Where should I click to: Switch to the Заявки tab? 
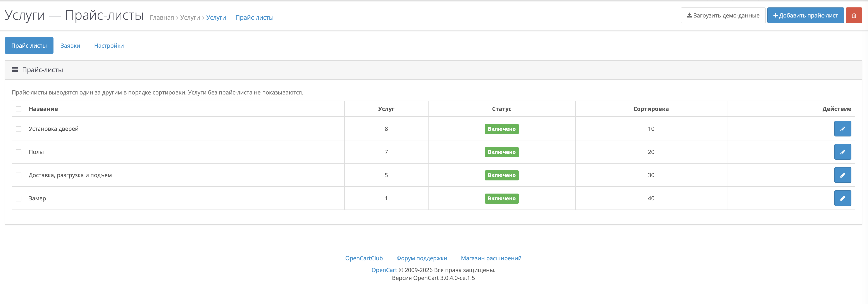(x=71, y=45)
